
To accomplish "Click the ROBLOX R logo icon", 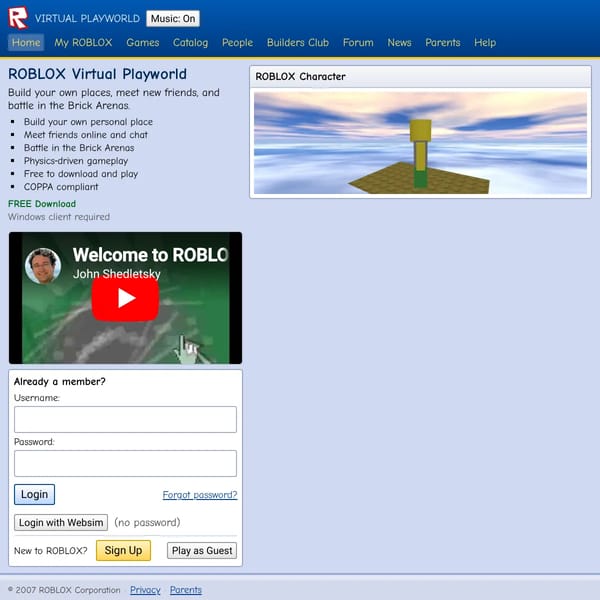I will pos(18,18).
